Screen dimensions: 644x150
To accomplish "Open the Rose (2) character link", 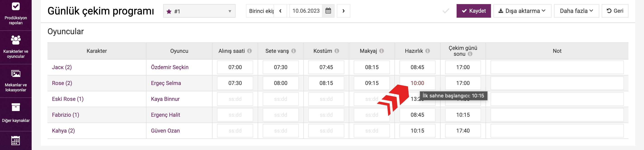I will point(62,83).
